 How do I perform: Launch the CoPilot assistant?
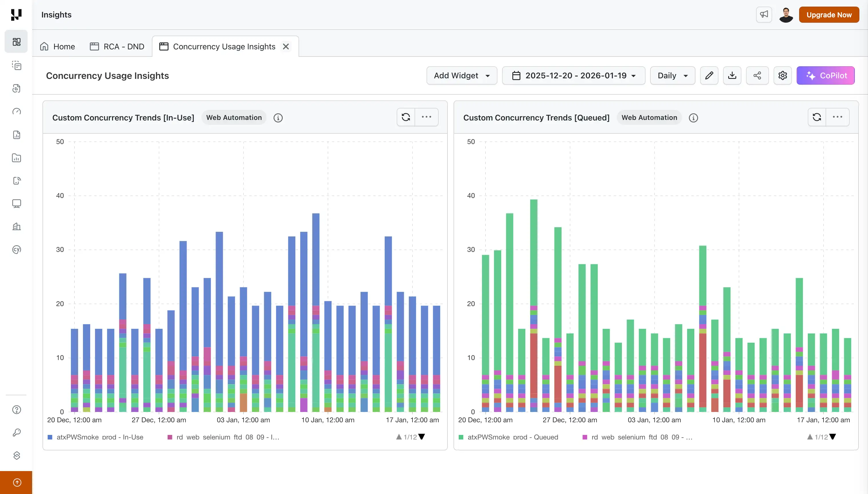(x=826, y=75)
